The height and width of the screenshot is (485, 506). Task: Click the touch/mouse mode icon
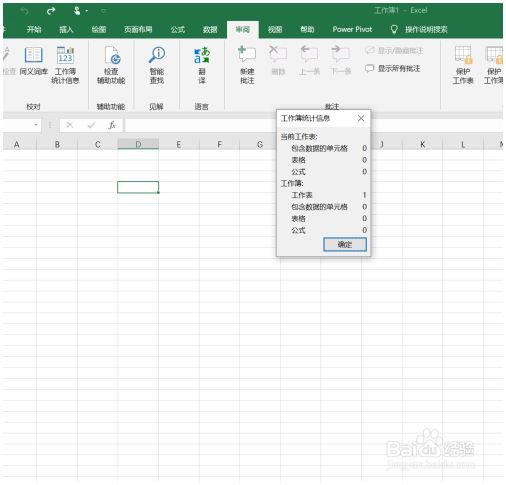click(77, 11)
